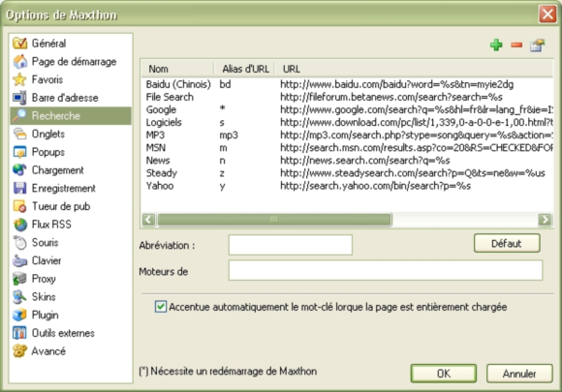The width and height of the screenshot is (562, 392).
Task: Click the mp3 alias cell
Action: [229, 136]
